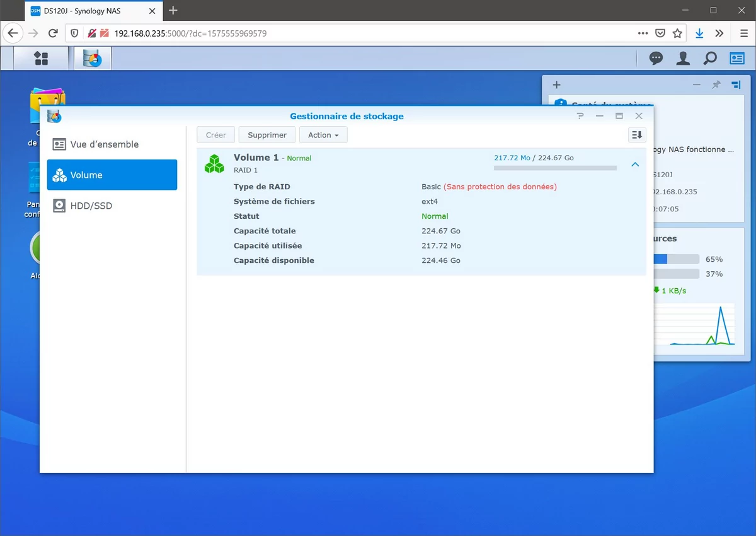This screenshot has height=536, width=756.
Task: Click the 224.46 Go available capacity value
Action: coord(441,260)
